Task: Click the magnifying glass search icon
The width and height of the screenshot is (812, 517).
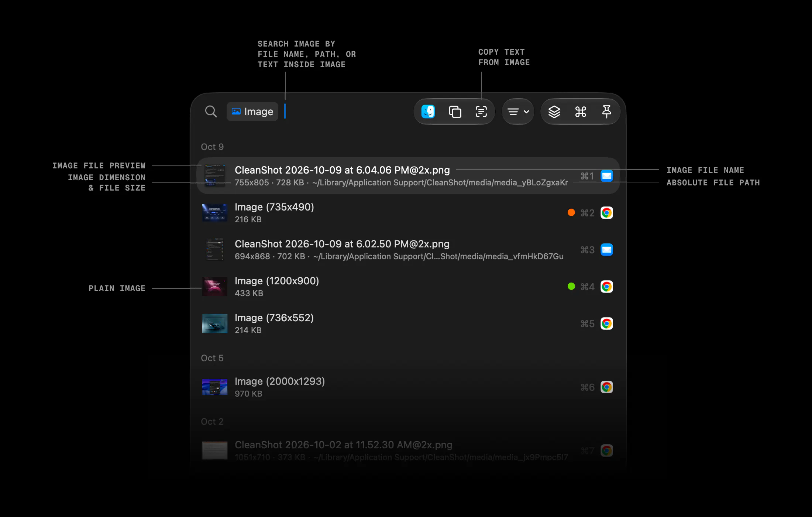Action: [211, 112]
